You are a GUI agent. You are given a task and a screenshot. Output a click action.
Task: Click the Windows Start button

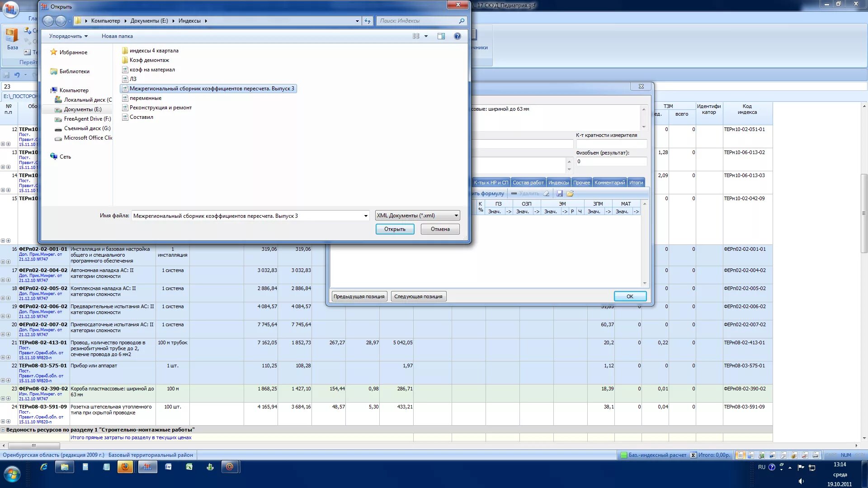coord(12,474)
